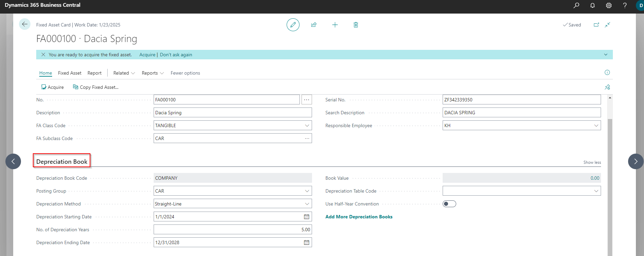Click the ellipsis in FA Subclass Code
Viewport: 644px width, 256px height.
(x=307, y=138)
